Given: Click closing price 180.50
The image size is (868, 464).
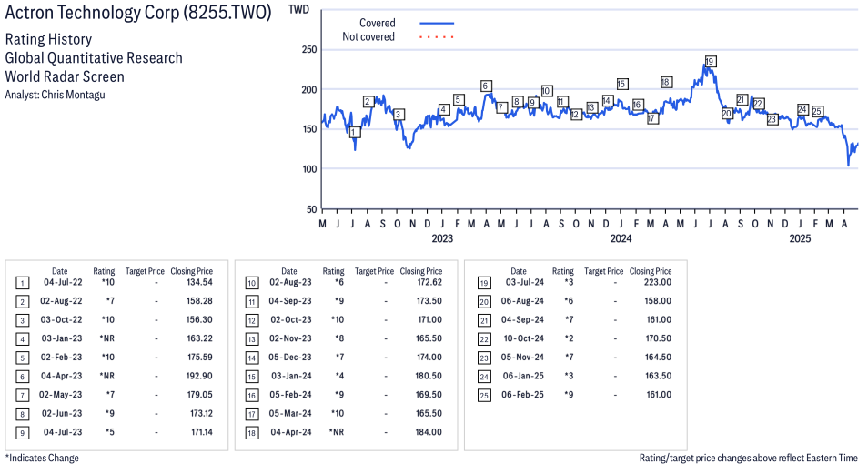Looking at the screenshot, I should pos(429,376).
